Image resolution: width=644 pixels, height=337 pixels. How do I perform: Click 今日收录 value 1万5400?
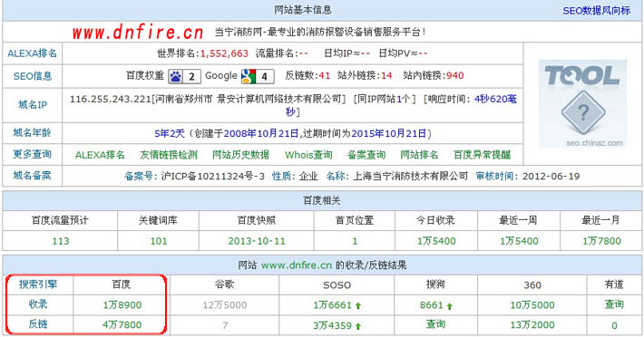pos(436,241)
